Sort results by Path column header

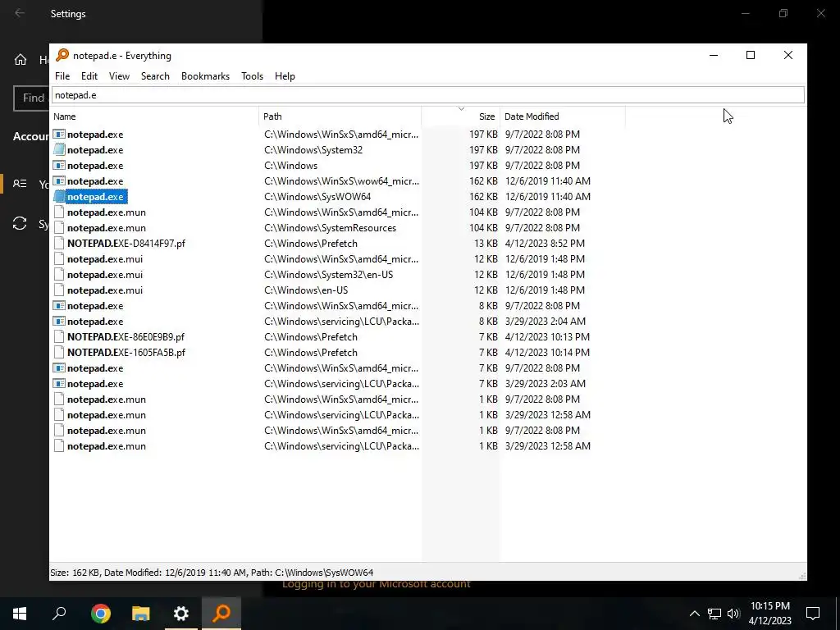coord(340,116)
